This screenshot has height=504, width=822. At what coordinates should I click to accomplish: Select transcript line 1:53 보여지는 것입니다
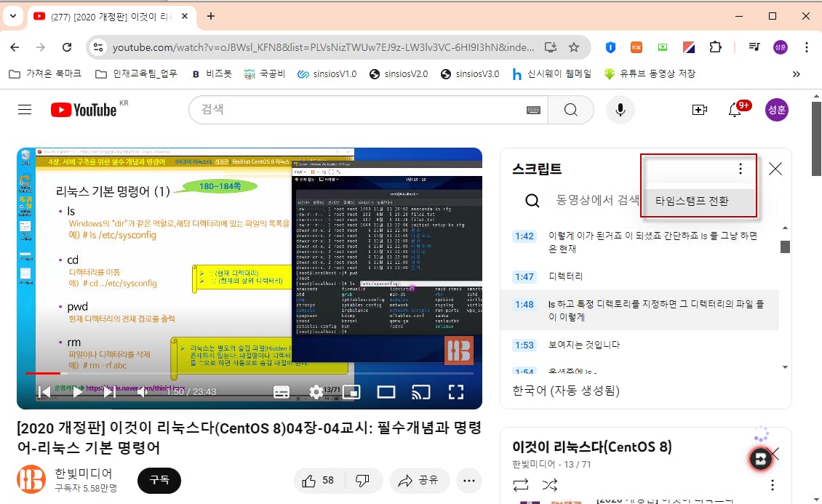pos(639,345)
